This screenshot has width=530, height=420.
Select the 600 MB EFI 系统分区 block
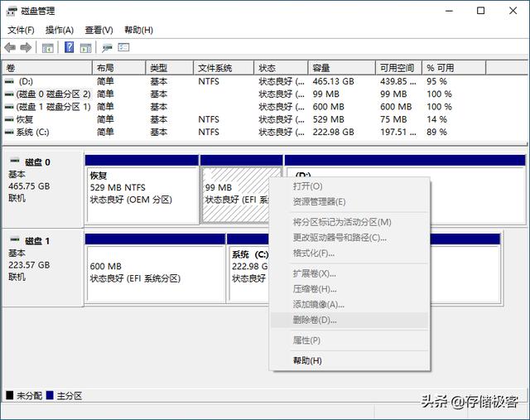click(155, 268)
